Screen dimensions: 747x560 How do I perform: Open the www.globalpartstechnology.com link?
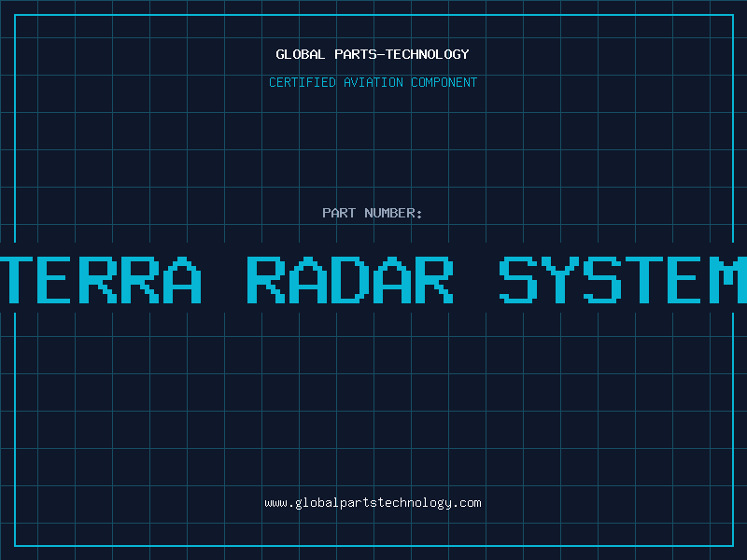coord(373,503)
